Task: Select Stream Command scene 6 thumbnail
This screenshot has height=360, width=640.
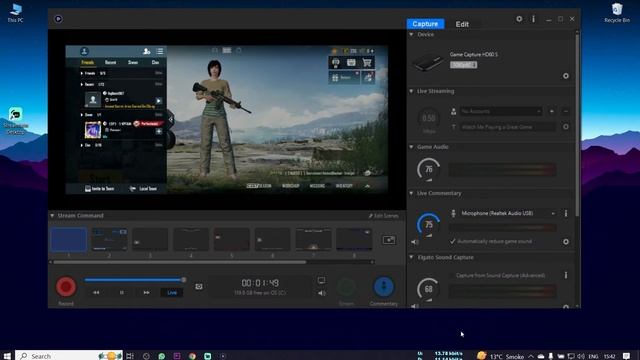Action: click(273, 240)
